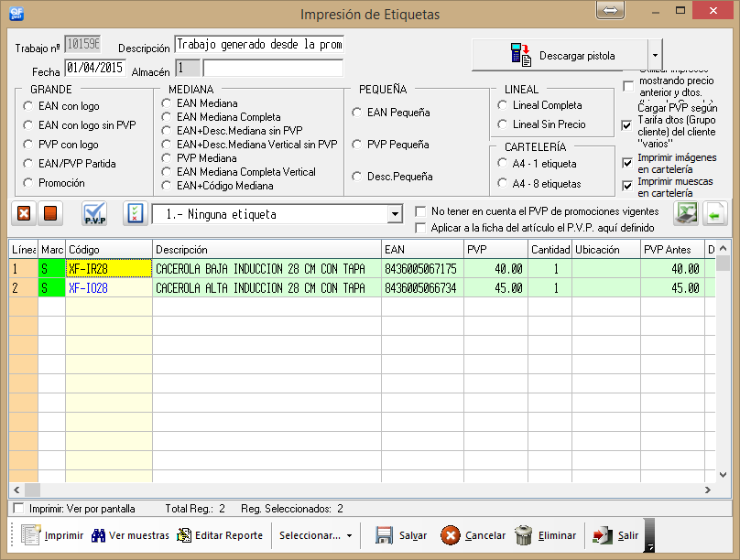Image resolution: width=740 pixels, height=560 pixels.
Task: Select PVP Mediana radio button
Action: pyautogui.click(x=166, y=158)
